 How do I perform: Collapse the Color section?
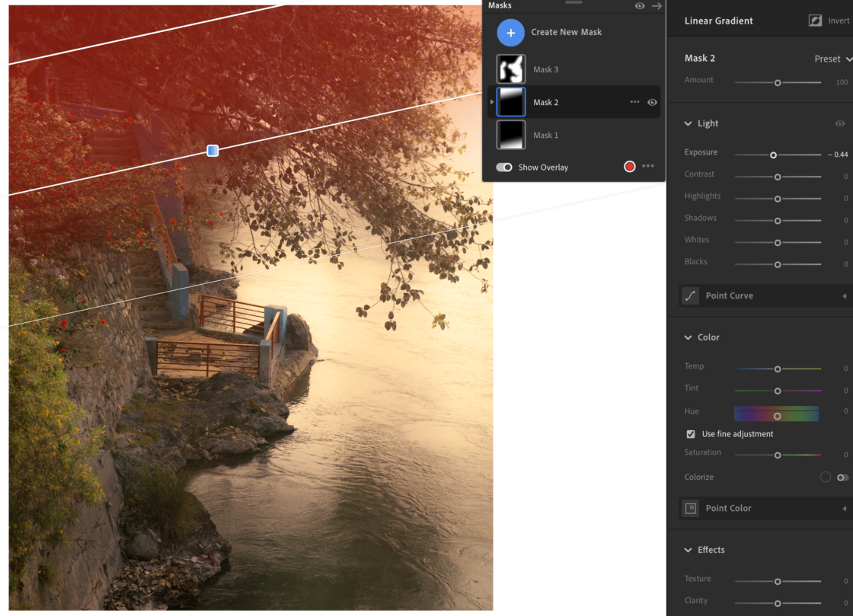689,337
